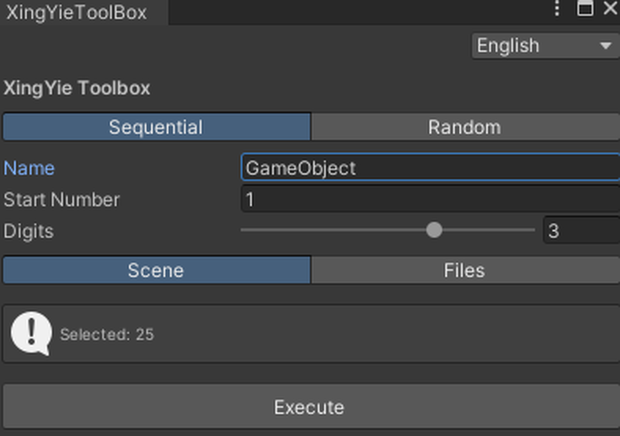The image size is (620, 436).
Task: Select the Scene target mode
Action: [x=157, y=270]
